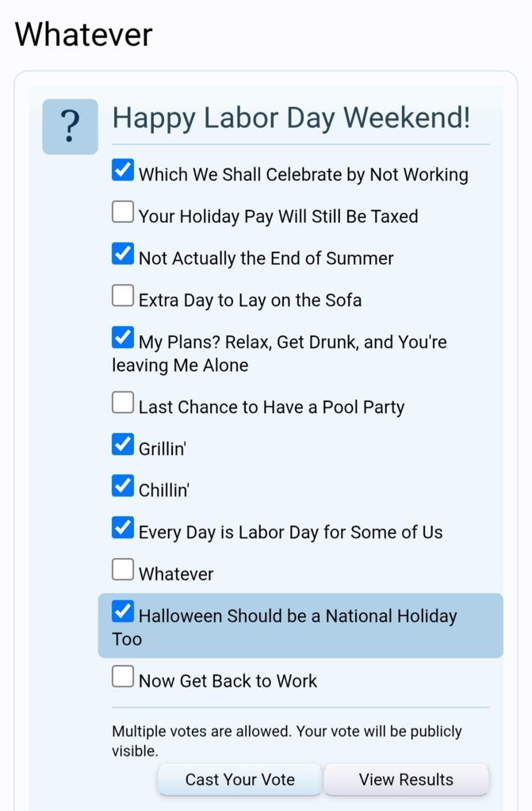
Task: Check the Whatever poll option
Action: (123, 569)
